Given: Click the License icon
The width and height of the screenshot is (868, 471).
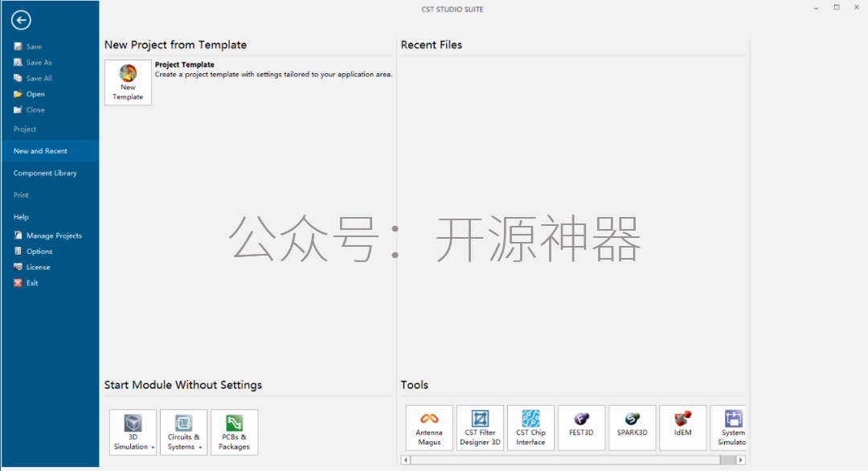Looking at the screenshot, I should (x=18, y=267).
